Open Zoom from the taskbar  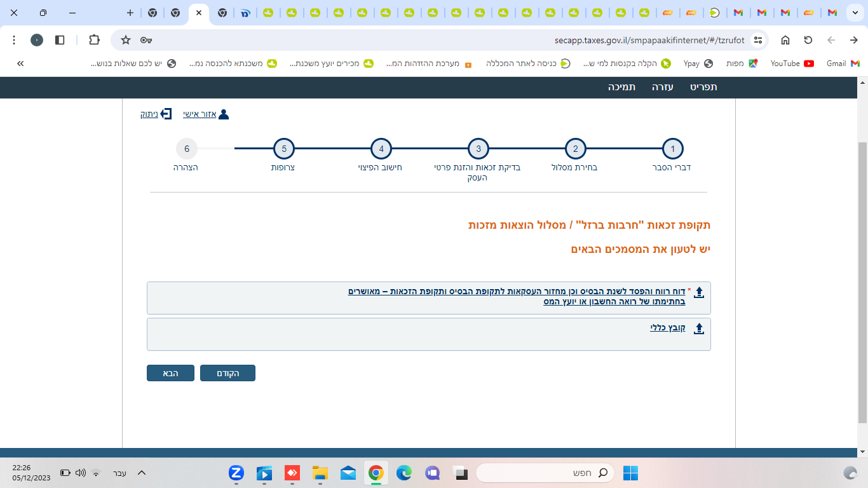[x=236, y=473]
